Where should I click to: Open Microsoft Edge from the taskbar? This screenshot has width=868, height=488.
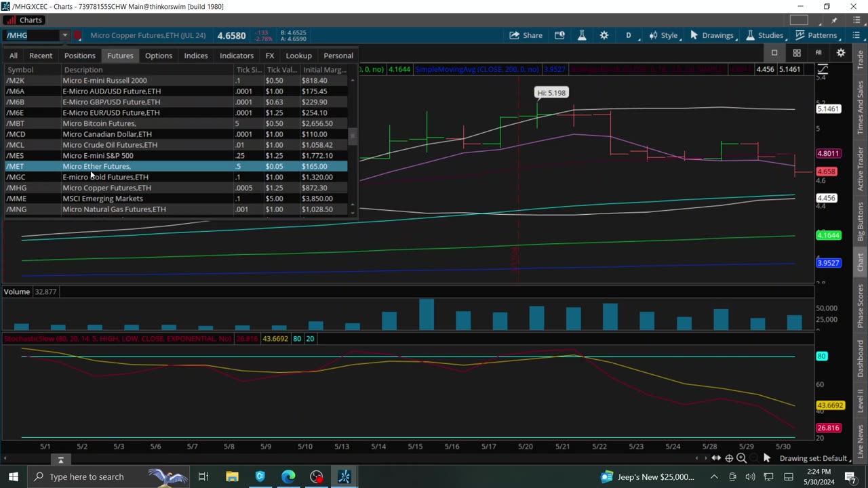tap(288, 476)
